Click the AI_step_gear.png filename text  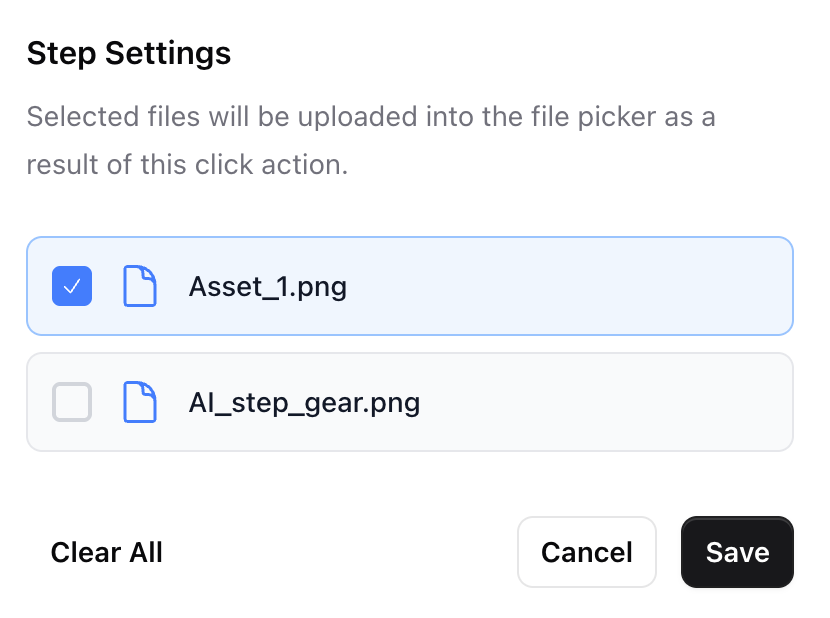click(x=305, y=402)
